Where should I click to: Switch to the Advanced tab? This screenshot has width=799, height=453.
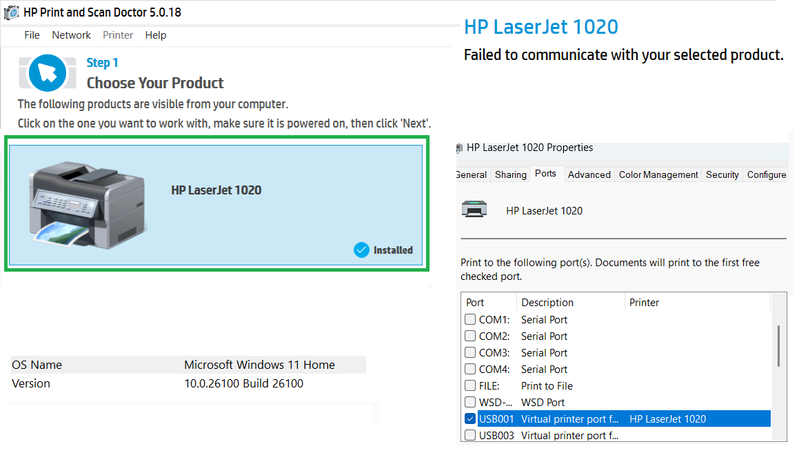coord(589,174)
